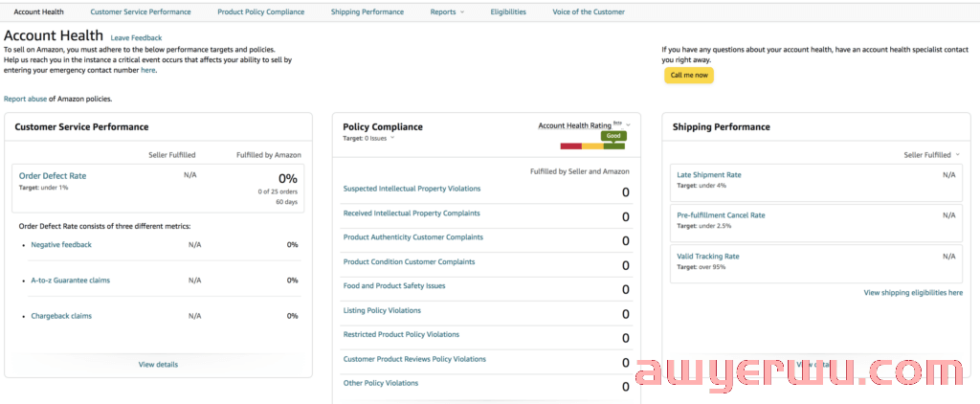Click 'Fulfilled by Seller and Amazon' column header
Image resolution: width=980 pixels, height=404 pixels.
click(579, 171)
